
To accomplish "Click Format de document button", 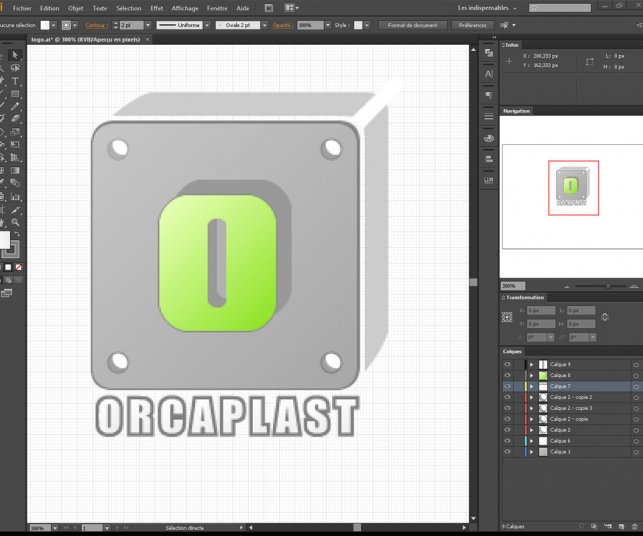I will [x=412, y=25].
